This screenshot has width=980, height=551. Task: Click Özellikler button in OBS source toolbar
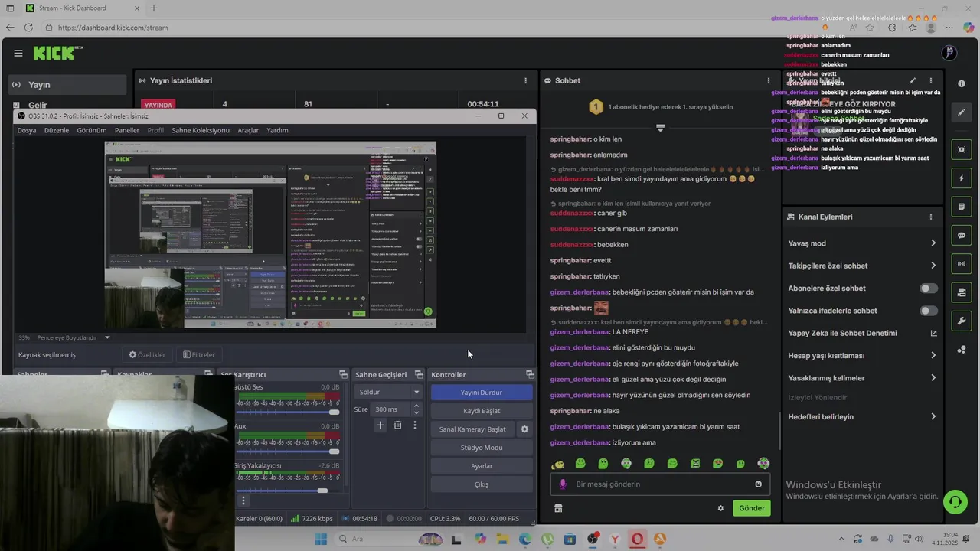147,354
